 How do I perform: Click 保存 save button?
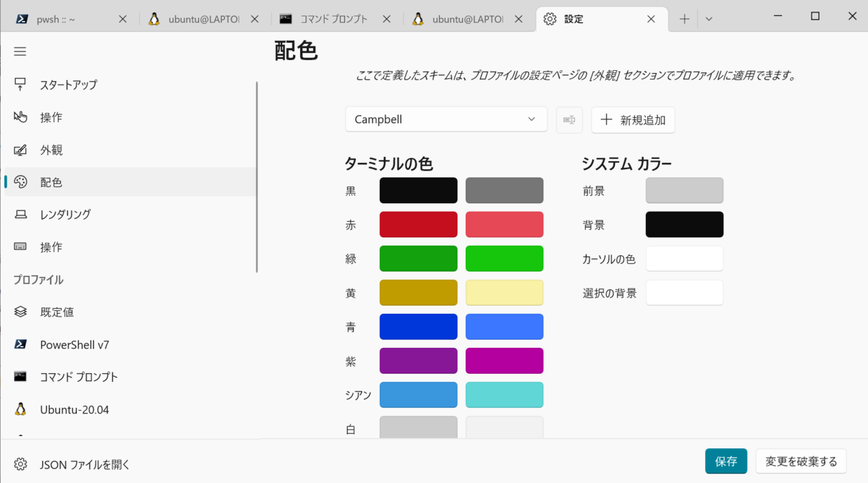[x=726, y=461]
